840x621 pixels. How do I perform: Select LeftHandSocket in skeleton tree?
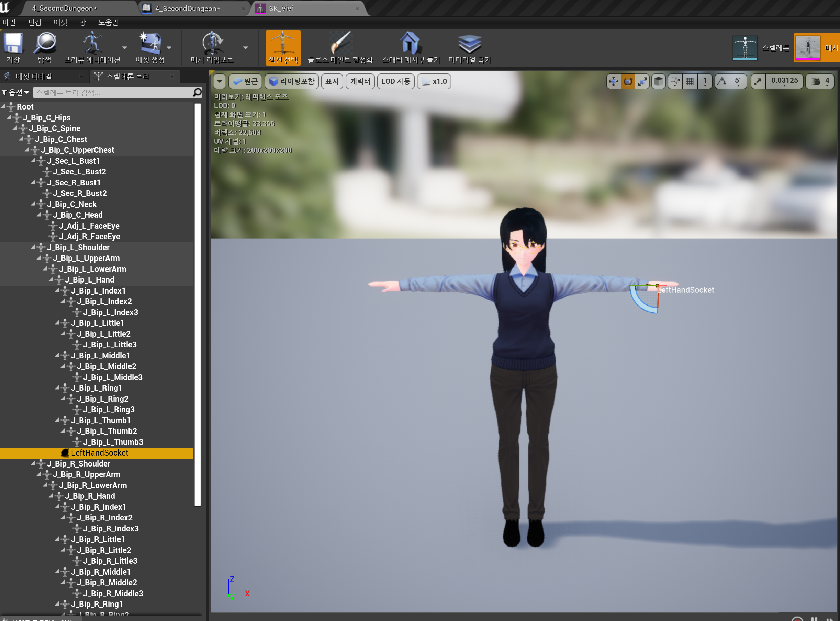coord(96,452)
